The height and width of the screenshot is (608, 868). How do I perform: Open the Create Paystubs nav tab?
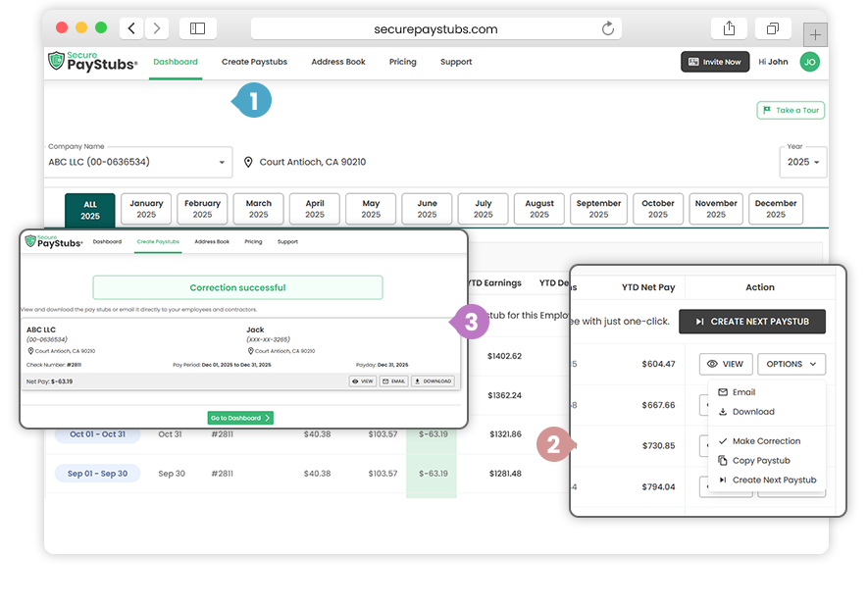pos(254,62)
